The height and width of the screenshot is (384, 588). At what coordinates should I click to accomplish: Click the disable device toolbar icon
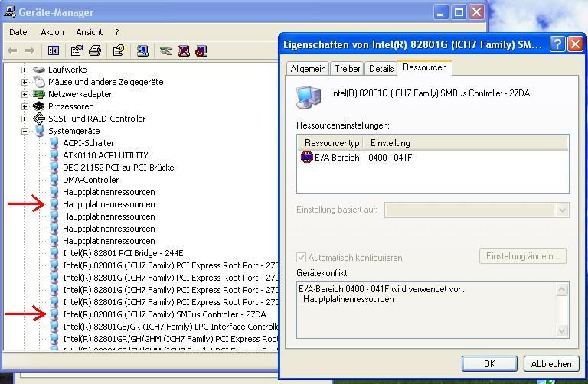click(201, 50)
